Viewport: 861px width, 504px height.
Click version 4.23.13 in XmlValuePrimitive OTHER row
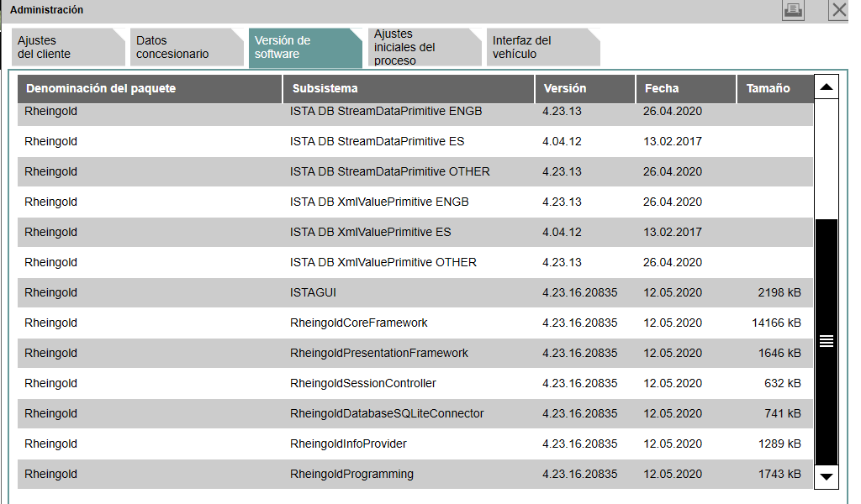coord(562,262)
